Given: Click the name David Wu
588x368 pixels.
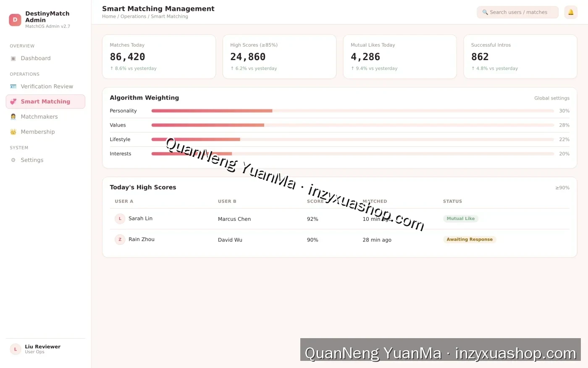Looking at the screenshot, I should (x=230, y=240).
